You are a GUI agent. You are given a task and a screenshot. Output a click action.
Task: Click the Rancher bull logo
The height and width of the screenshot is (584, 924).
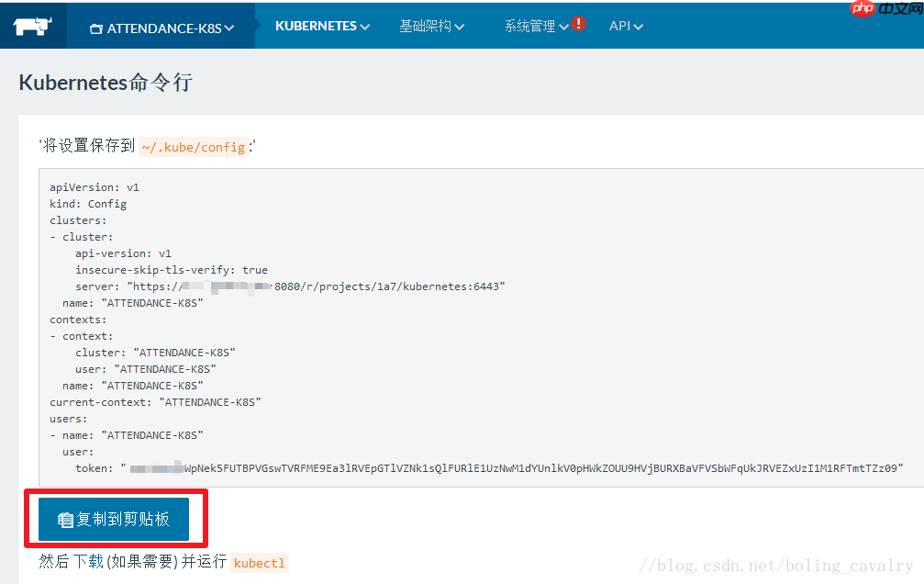(32, 25)
